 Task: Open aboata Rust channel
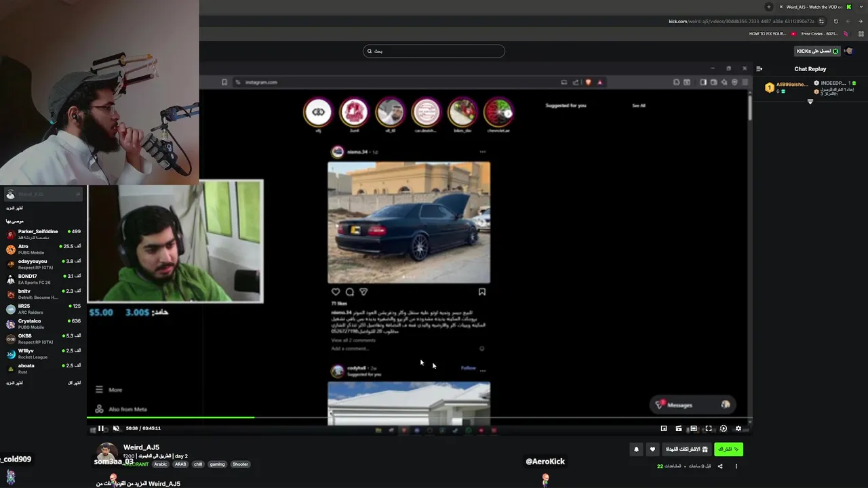coord(43,369)
